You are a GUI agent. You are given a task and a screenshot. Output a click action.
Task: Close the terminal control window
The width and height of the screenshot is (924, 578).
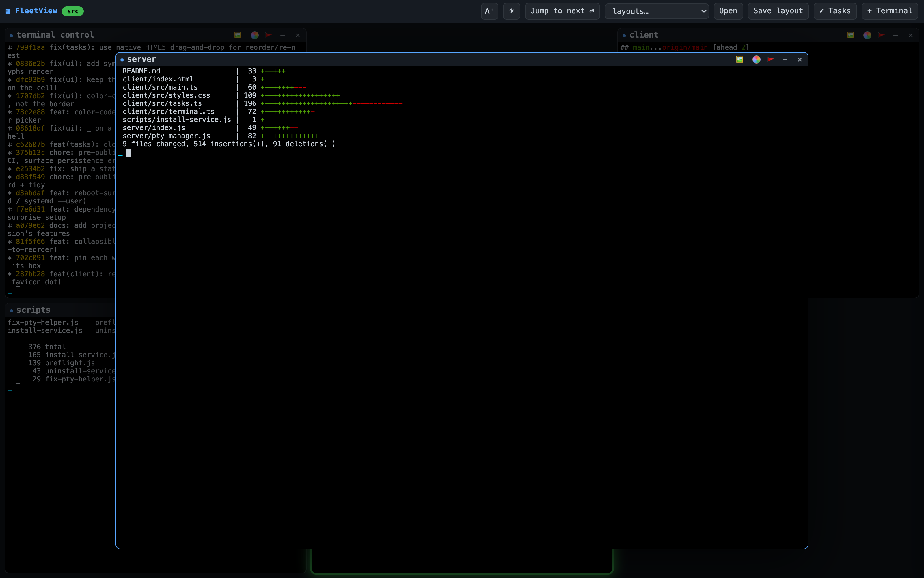[x=297, y=35]
